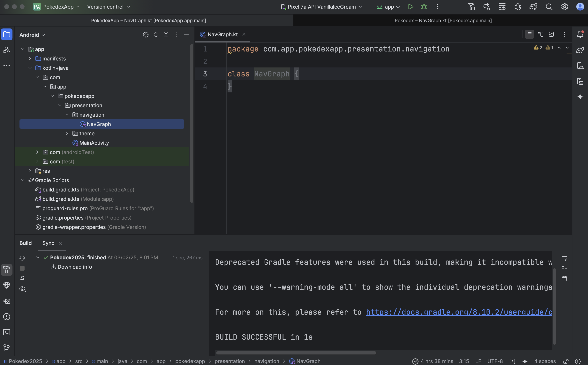Click the Run app play button

click(x=411, y=7)
